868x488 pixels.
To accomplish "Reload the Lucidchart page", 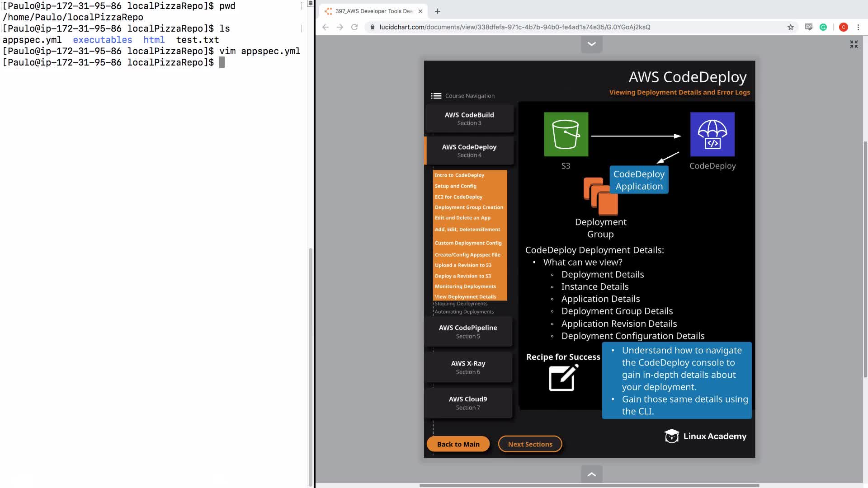I will (354, 27).
